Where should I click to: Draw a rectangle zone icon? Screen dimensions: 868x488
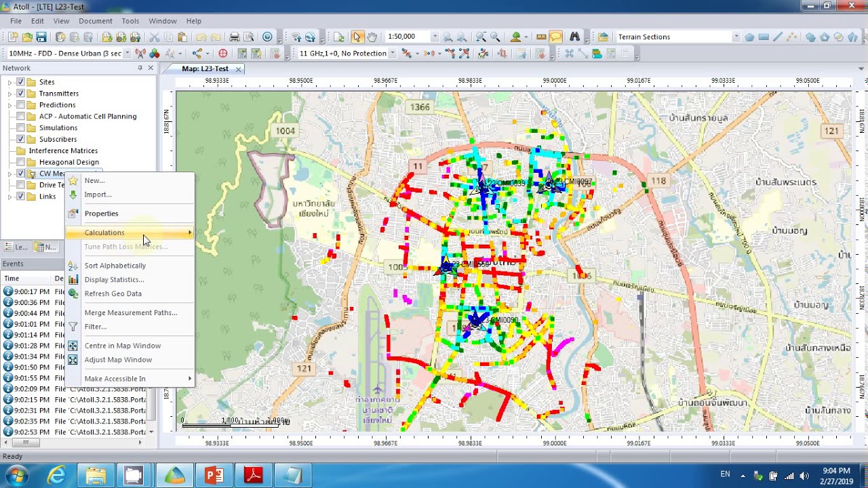(764, 37)
